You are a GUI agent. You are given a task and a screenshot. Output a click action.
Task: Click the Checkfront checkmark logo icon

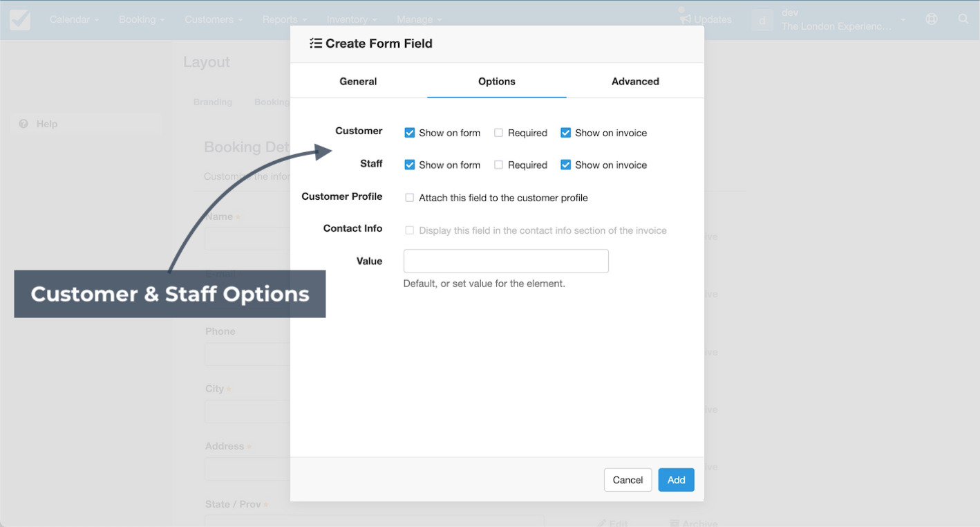click(20, 20)
